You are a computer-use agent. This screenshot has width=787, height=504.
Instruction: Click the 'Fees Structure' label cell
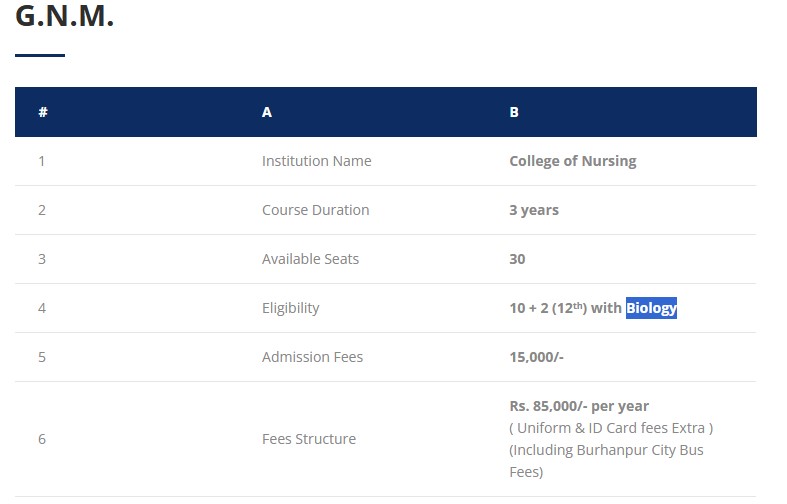tap(309, 439)
